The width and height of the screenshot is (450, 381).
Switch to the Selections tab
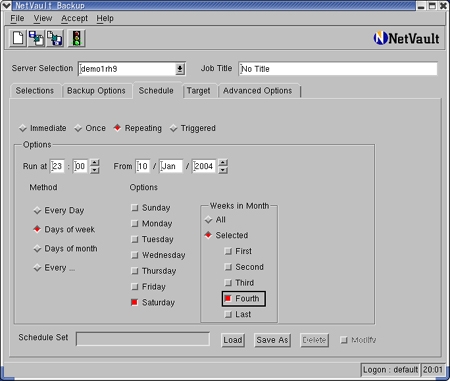(35, 91)
